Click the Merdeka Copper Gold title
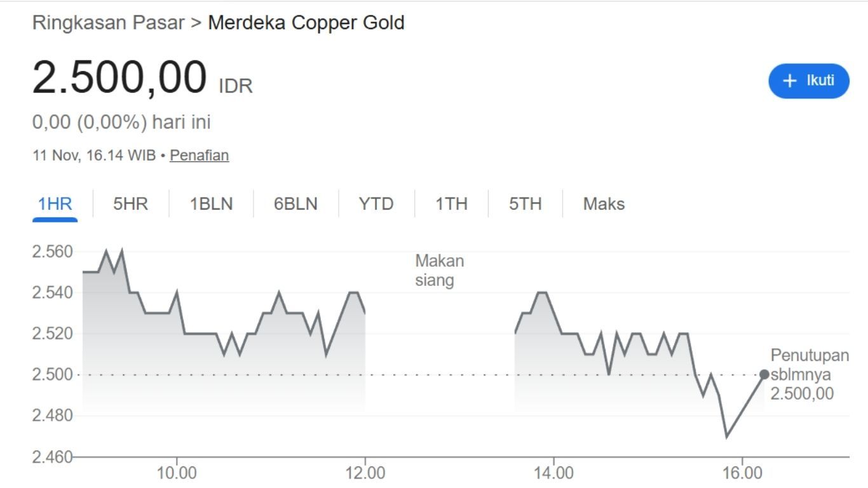The height and width of the screenshot is (488, 868). [306, 23]
